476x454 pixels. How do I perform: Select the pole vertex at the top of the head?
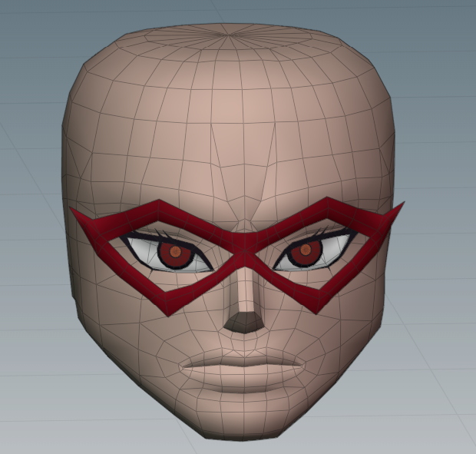tap(228, 36)
